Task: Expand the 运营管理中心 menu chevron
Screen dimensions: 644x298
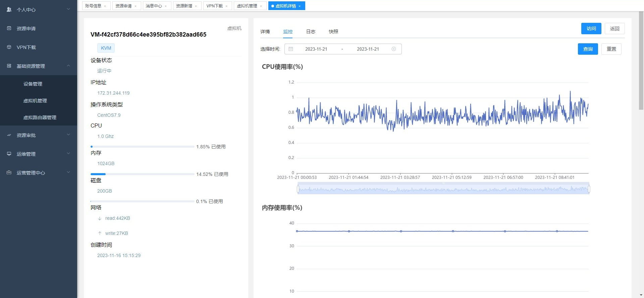Action: 68,172
